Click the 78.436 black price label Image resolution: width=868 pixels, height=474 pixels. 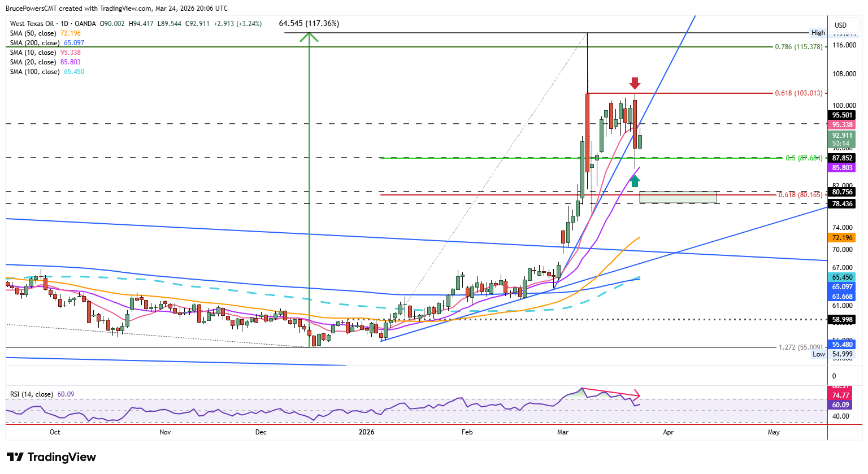click(842, 204)
